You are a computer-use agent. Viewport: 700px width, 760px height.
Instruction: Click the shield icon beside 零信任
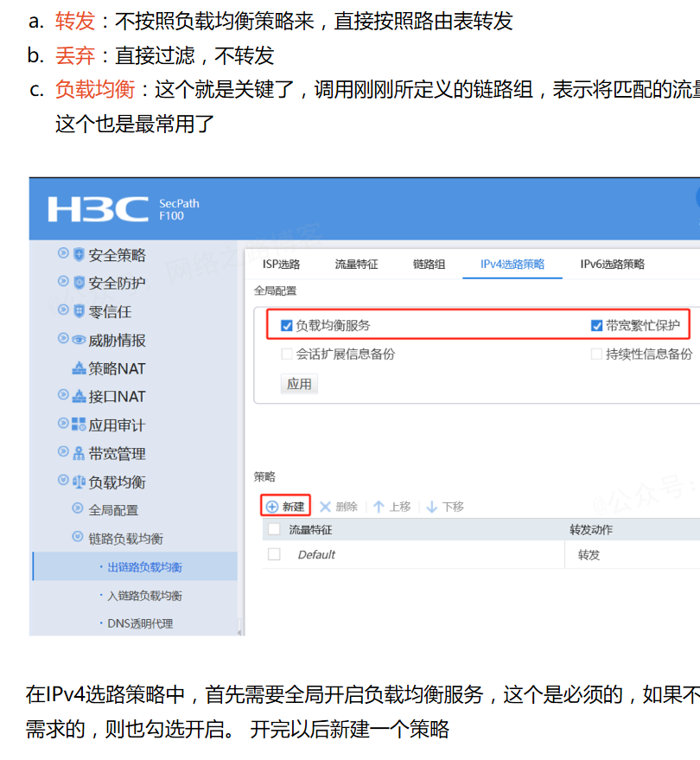coord(79,311)
